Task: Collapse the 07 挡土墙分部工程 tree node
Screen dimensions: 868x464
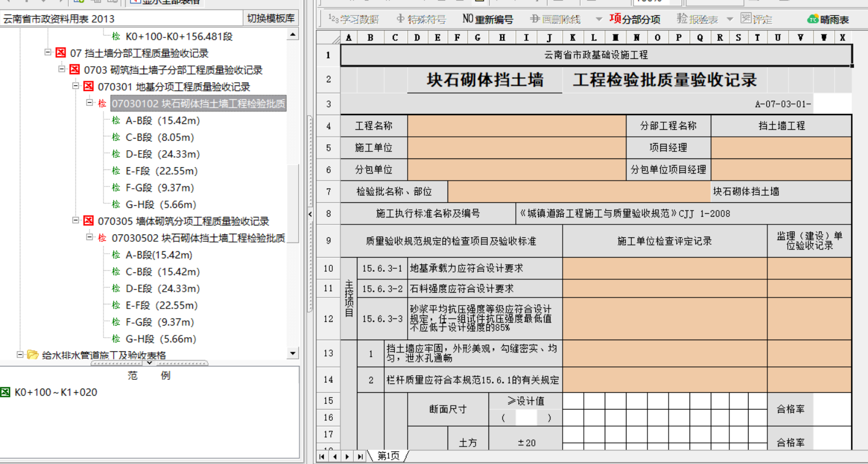Action: [x=48, y=53]
